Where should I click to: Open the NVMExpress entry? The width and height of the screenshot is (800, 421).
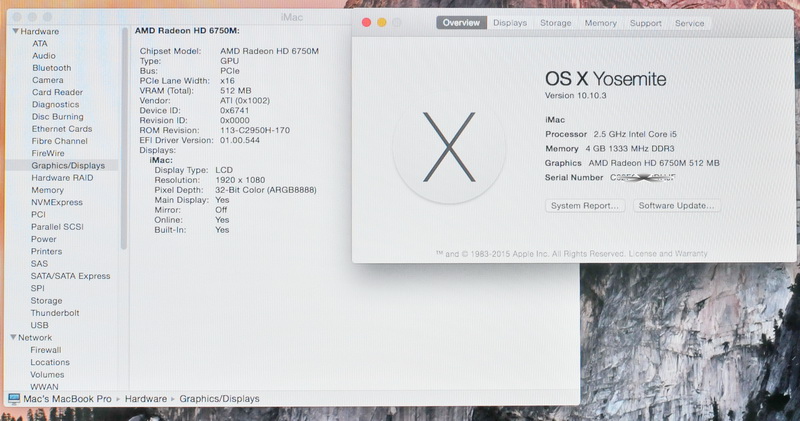(57, 202)
